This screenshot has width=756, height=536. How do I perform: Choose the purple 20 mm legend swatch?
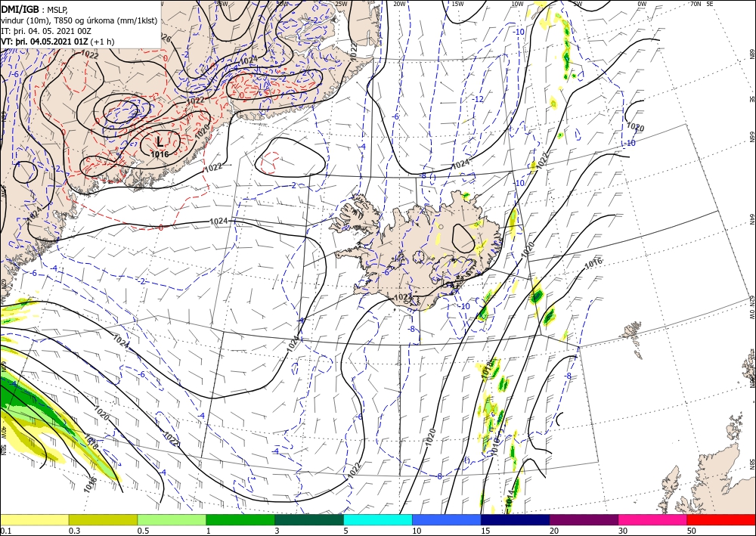[584, 519]
